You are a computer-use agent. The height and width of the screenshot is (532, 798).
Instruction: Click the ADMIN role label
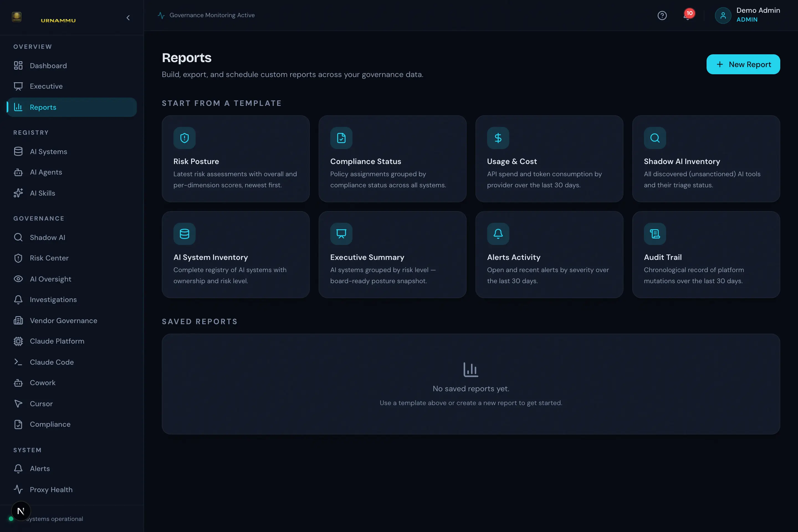click(747, 20)
